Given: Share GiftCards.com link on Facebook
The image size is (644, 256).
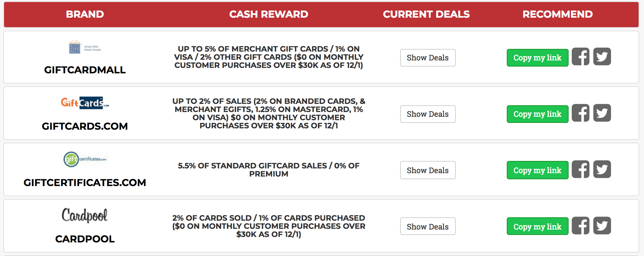Looking at the screenshot, I should click(580, 113).
